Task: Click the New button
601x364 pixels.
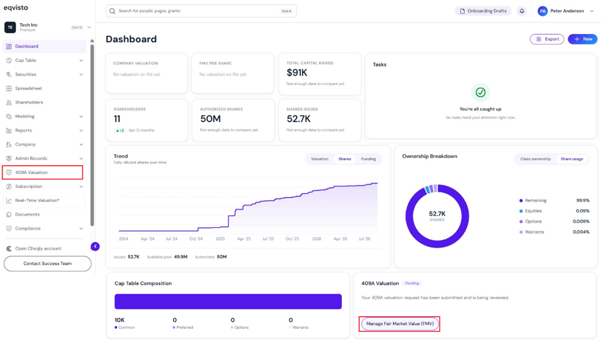Action: [582, 39]
